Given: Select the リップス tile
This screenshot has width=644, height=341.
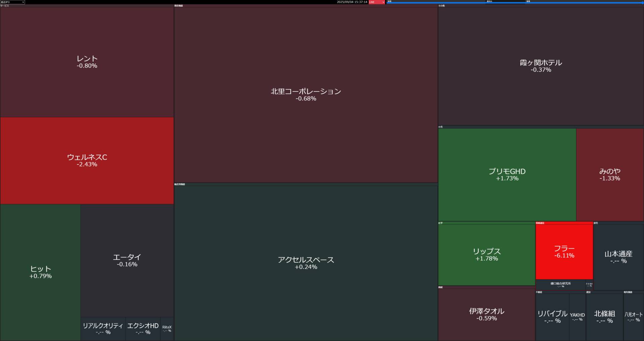Looking at the screenshot, I should click(487, 255).
